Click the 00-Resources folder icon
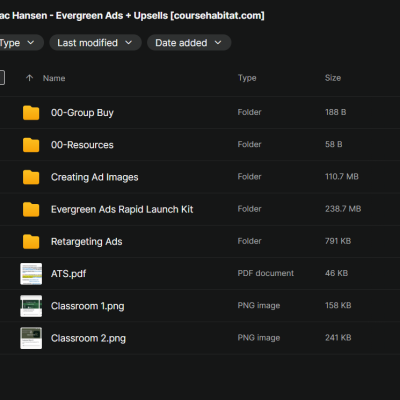Viewport: 400px width, 400px height. (31, 145)
